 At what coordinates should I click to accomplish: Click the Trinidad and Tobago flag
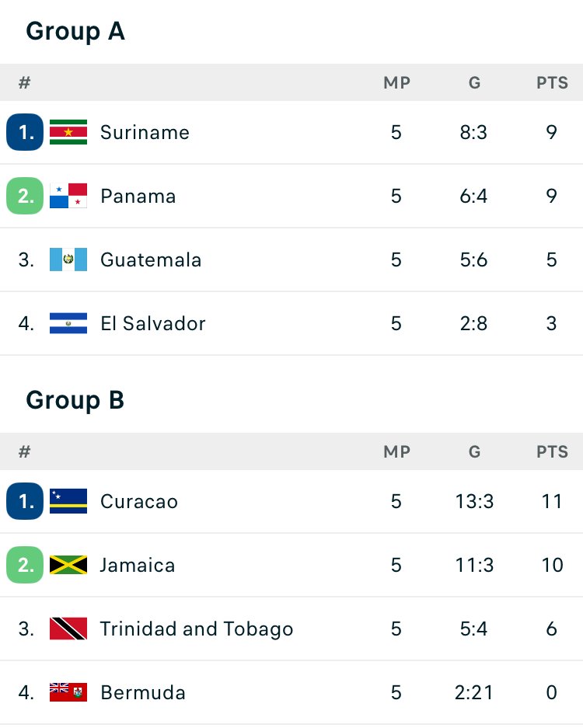[68, 629]
